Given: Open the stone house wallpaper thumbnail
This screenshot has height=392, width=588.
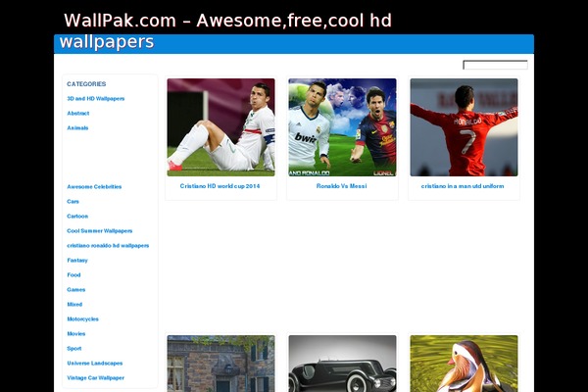Looking at the screenshot, I should click(220, 364).
